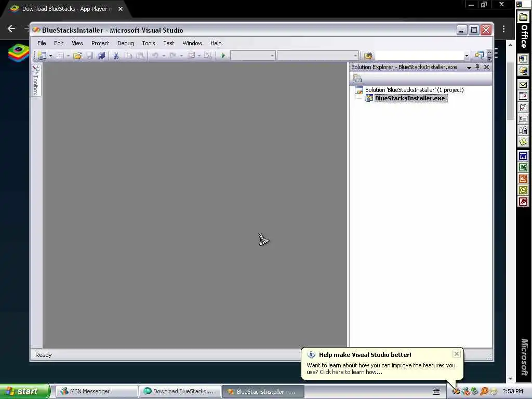Open the Project menu
532x399 pixels.
(100, 43)
